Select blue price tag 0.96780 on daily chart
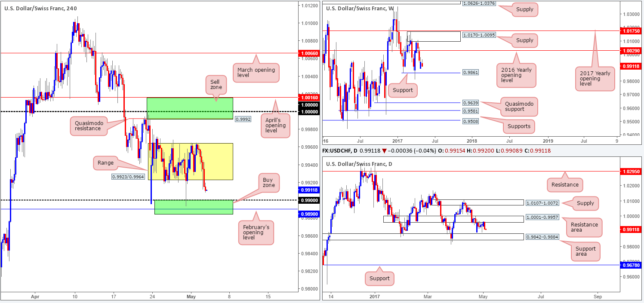The width and height of the screenshot is (644, 303). (x=631, y=265)
